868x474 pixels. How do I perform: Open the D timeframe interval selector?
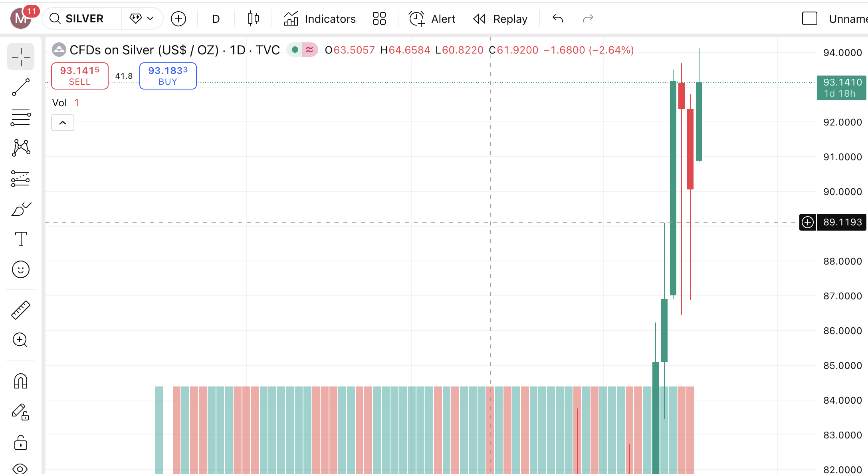(x=216, y=19)
